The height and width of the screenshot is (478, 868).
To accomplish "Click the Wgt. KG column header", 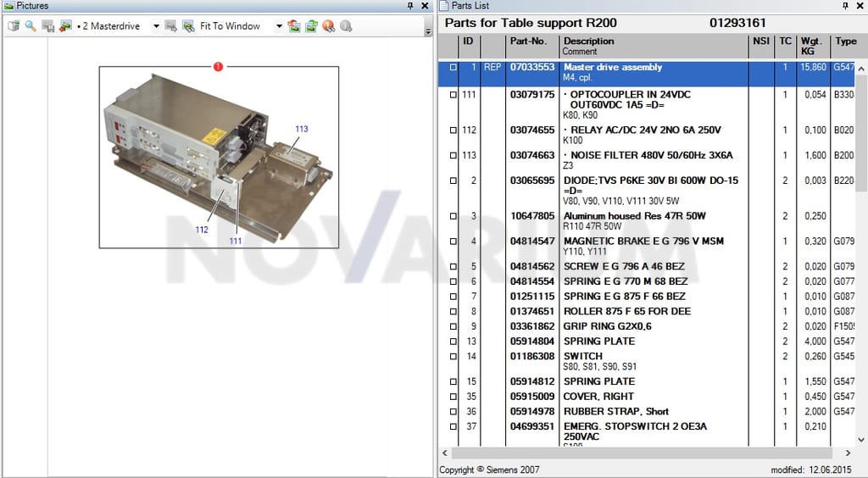I will pos(813,46).
